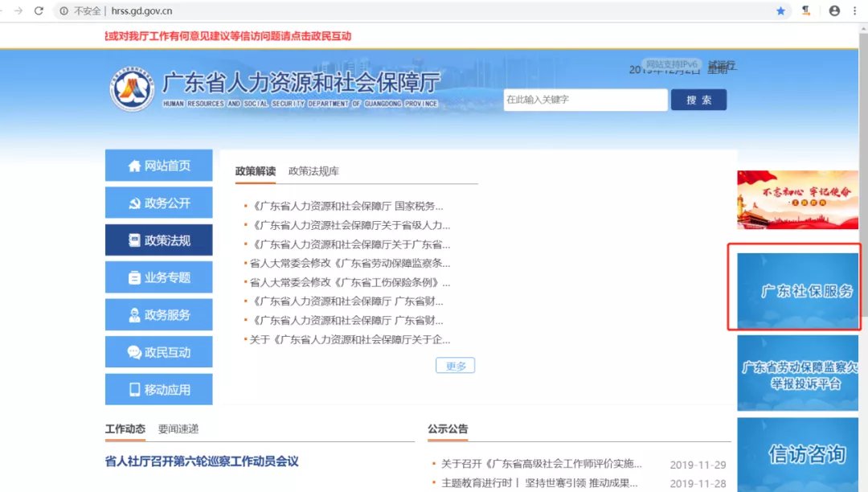Bookmark this page with star icon

point(780,11)
